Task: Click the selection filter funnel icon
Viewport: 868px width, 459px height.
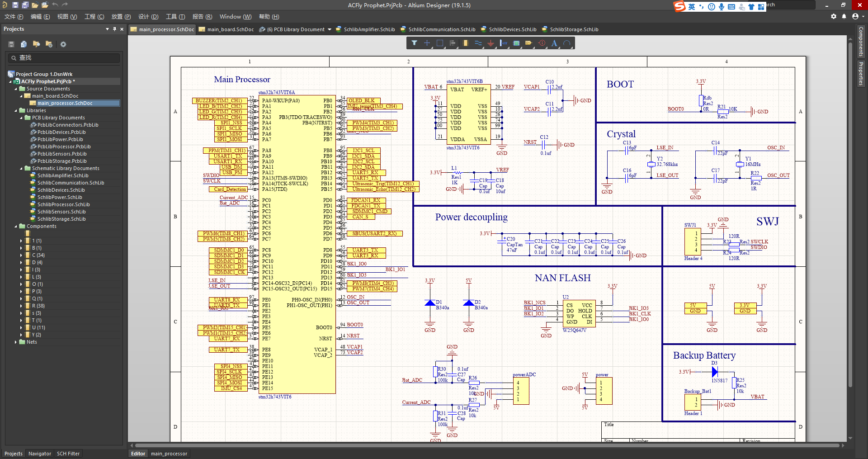Action: [x=414, y=43]
